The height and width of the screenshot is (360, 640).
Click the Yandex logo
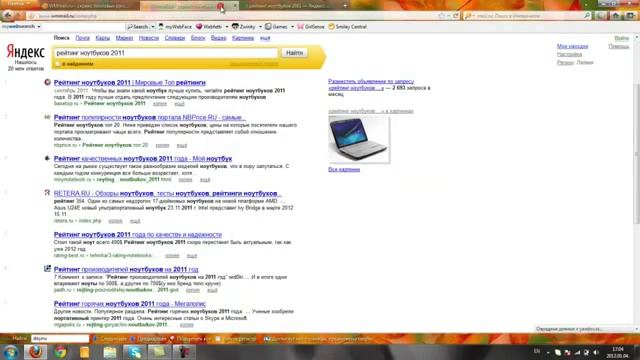25,52
